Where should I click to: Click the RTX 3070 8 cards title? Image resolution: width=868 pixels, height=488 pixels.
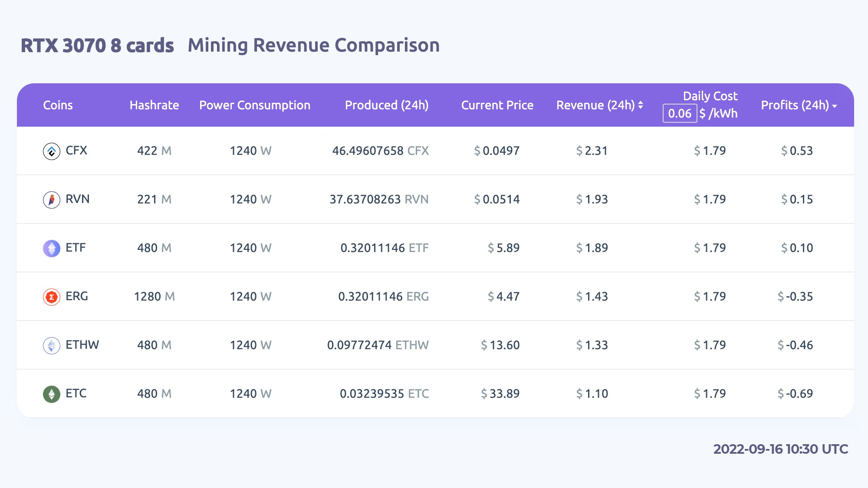click(97, 46)
